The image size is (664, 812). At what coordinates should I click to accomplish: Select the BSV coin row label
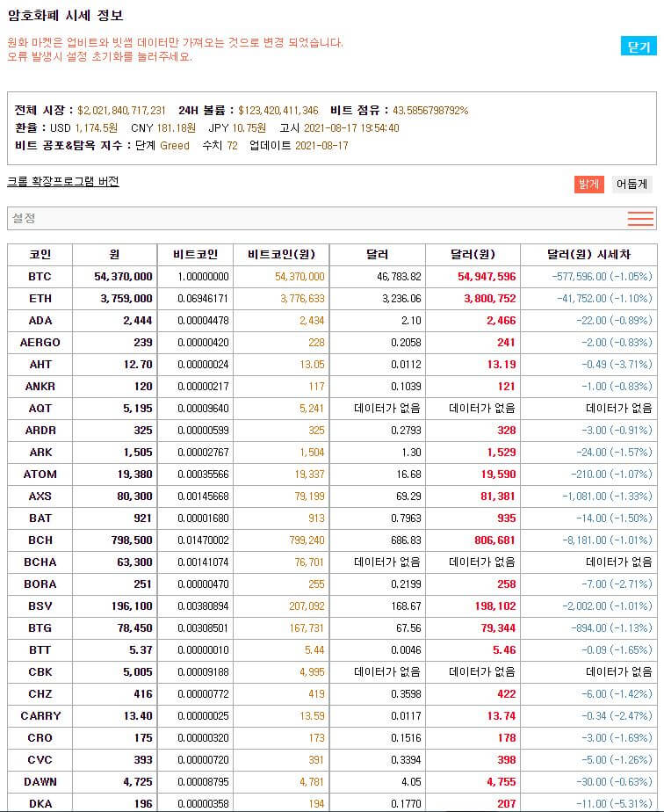click(40, 605)
